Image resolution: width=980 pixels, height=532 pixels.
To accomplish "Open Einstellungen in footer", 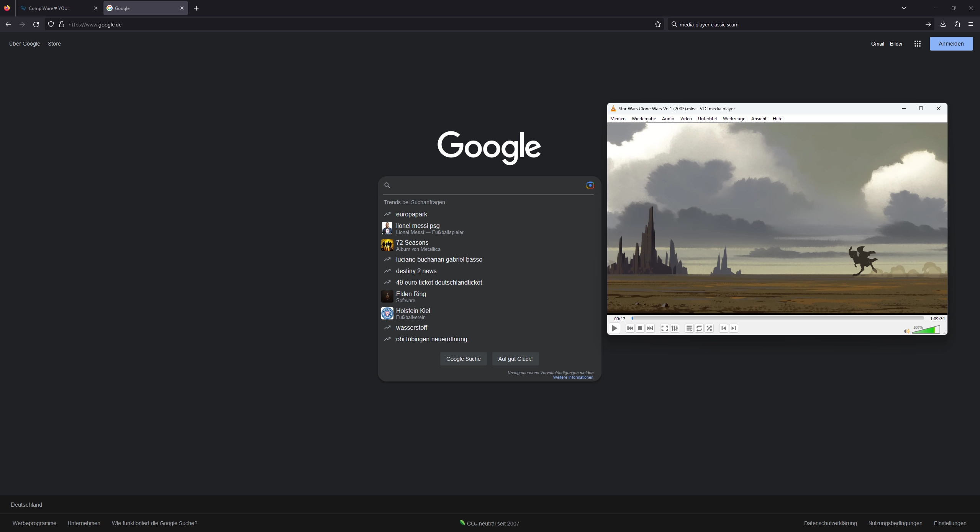I will 950,523.
